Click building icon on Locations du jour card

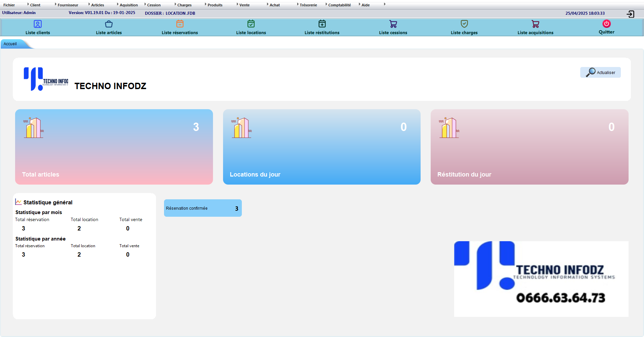coord(241,128)
